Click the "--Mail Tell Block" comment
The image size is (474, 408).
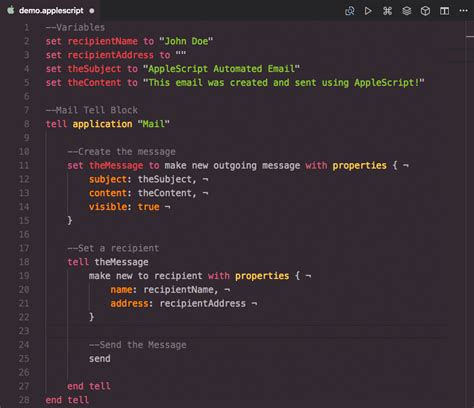tap(92, 110)
